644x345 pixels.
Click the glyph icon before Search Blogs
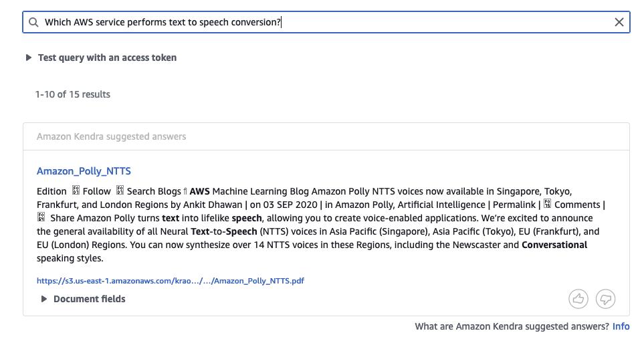120,191
